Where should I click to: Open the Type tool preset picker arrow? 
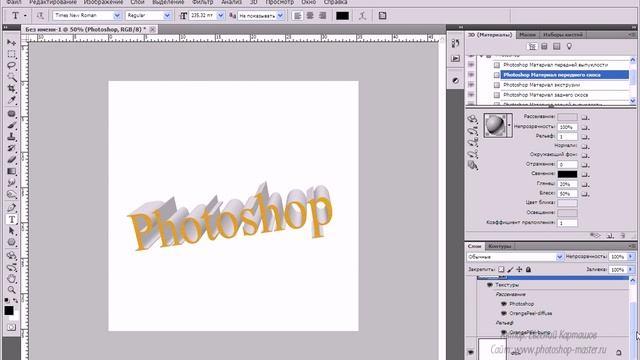pos(25,16)
